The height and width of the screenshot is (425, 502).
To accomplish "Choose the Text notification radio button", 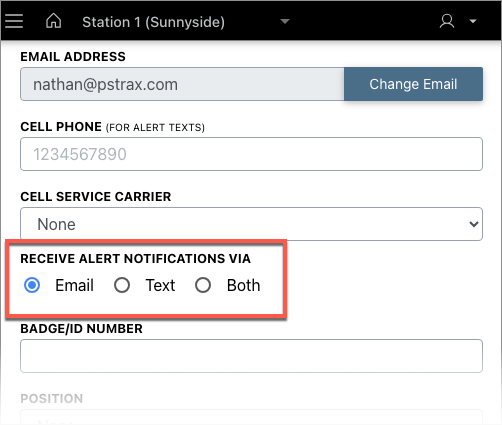I will (122, 285).
